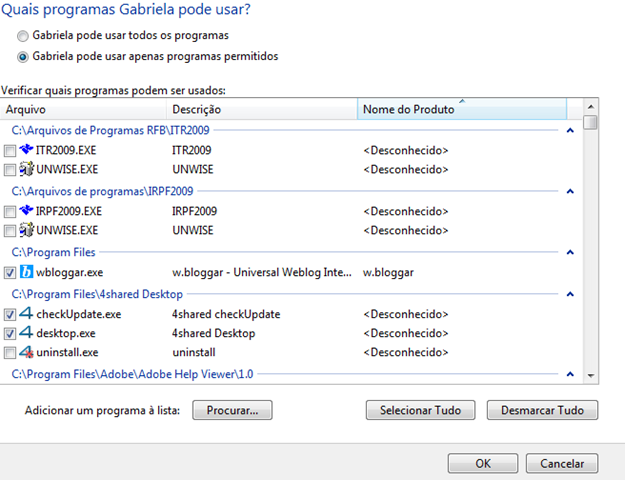Screen dimensions: 625x480
Task: Click the 'IRPF2009' description cell
Action: [x=194, y=211]
